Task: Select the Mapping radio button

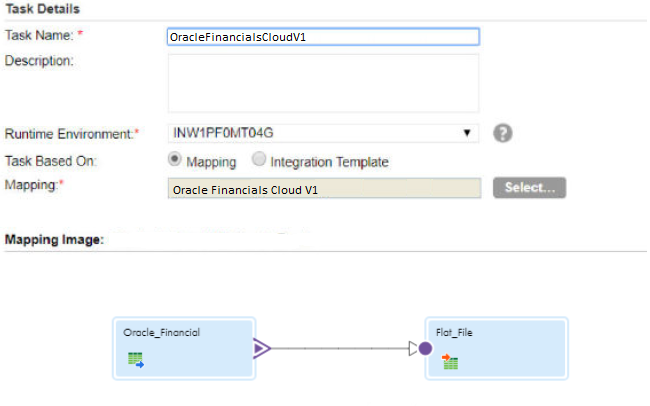Action: 175,159
